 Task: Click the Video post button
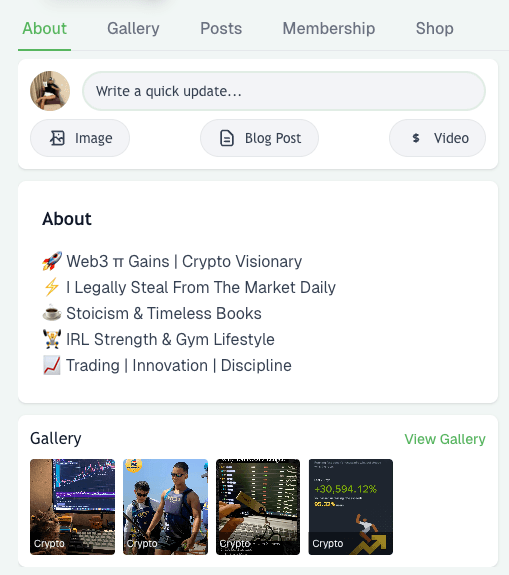[437, 138]
